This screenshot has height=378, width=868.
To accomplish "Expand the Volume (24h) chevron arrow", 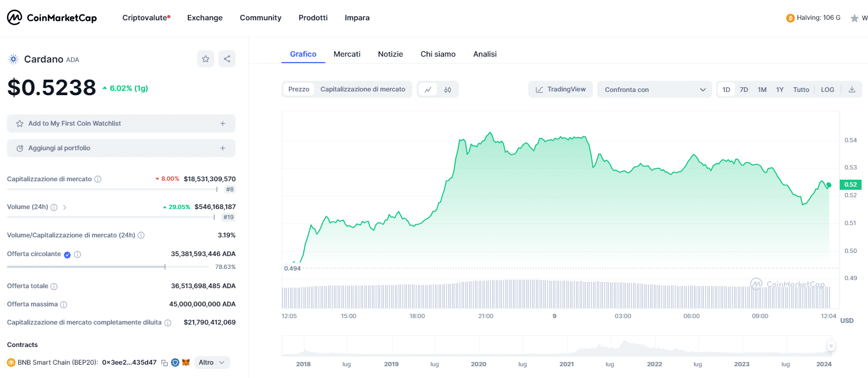I will (65, 207).
